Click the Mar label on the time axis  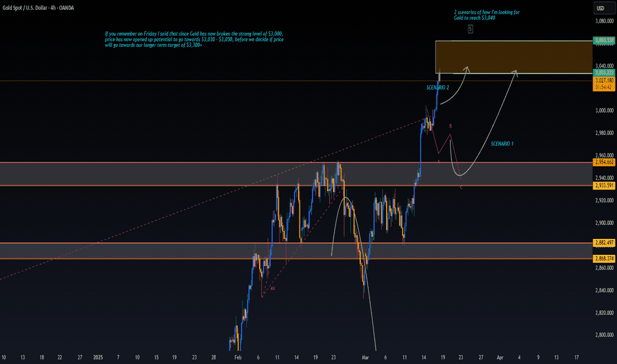pyautogui.click(x=365, y=357)
